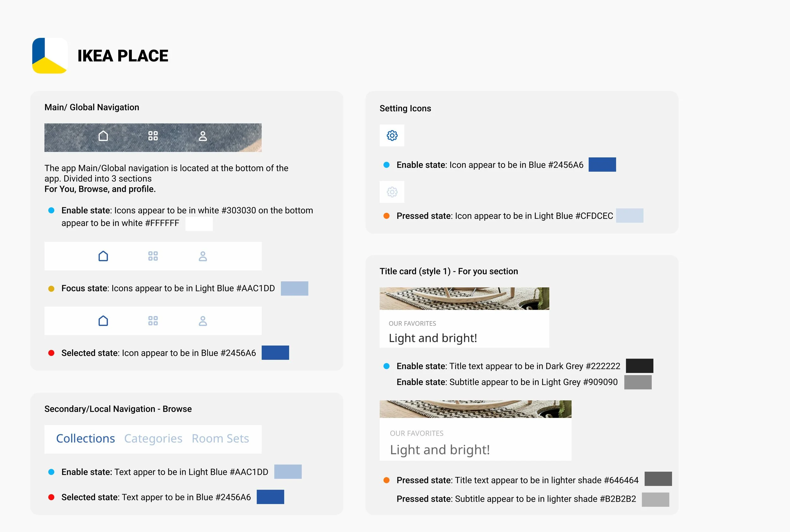Click the profile icon in selected-state bar
The image size is (790, 532).
coord(203,321)
